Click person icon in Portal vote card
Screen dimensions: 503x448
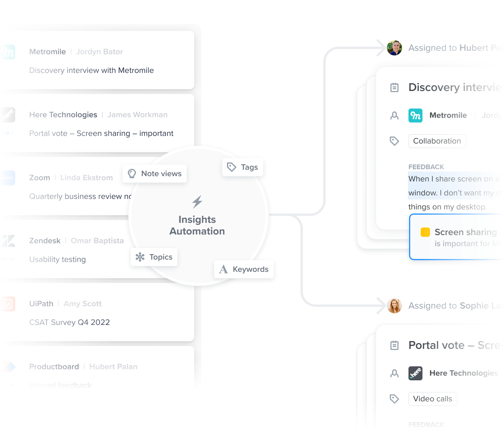(x=394, y=373)
